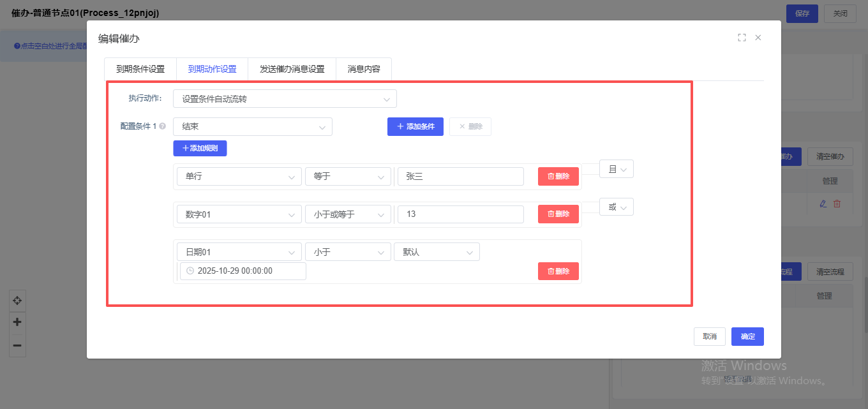The image size is (868, 409).
Task: Expand the 结束 condition dropdown
Action: (x=252, y=127)
